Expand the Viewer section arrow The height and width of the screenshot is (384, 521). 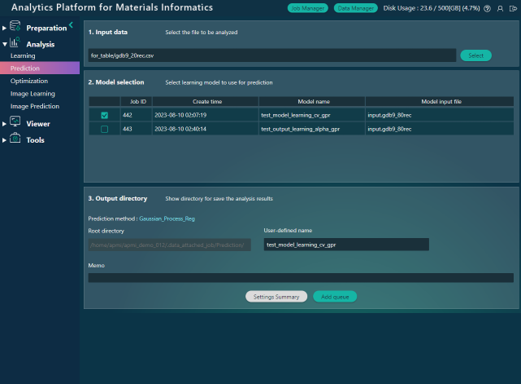click(4, 124)
